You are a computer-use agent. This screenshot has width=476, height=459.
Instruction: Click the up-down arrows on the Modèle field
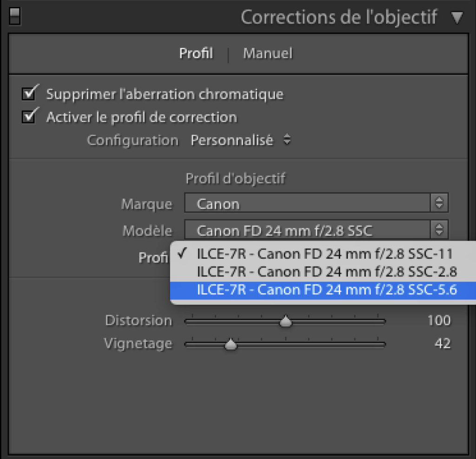click(x=438, y=230)
